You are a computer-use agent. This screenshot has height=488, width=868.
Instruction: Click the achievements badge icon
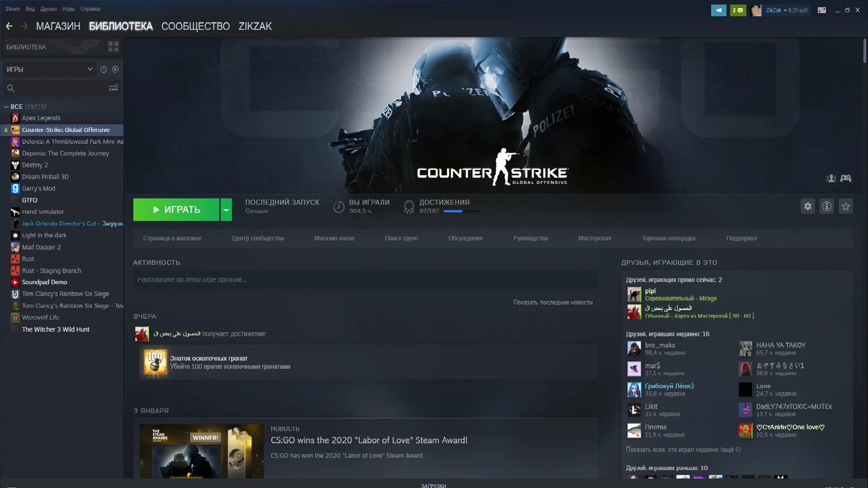click(409, 207)
